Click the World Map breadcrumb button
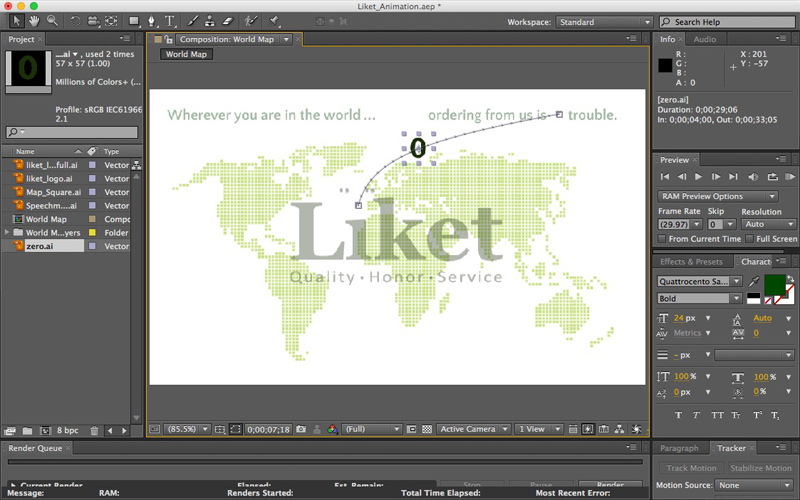This screenshot has height=500, width=800. [x=186, y=54]
